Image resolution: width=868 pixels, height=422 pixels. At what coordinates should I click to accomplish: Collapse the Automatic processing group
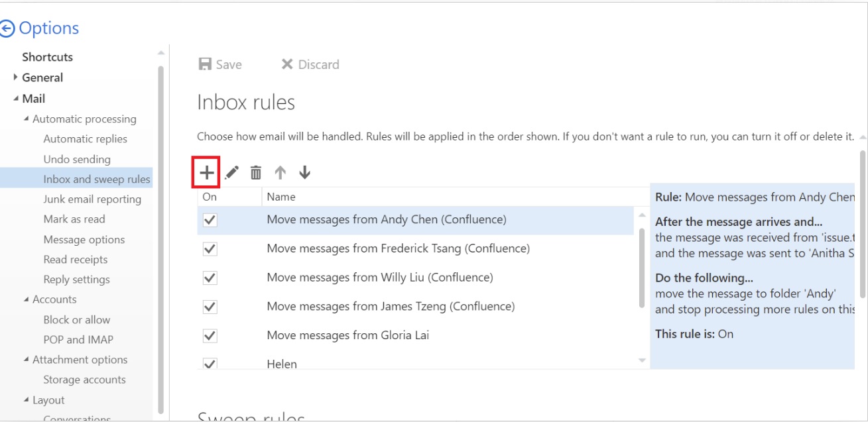[27, 119]
